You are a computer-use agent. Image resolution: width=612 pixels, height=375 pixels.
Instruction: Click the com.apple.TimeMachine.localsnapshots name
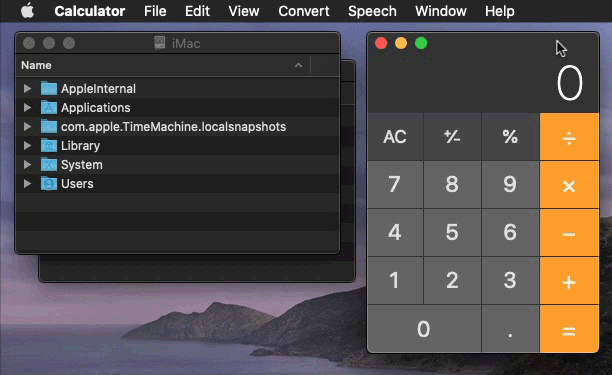173,127
